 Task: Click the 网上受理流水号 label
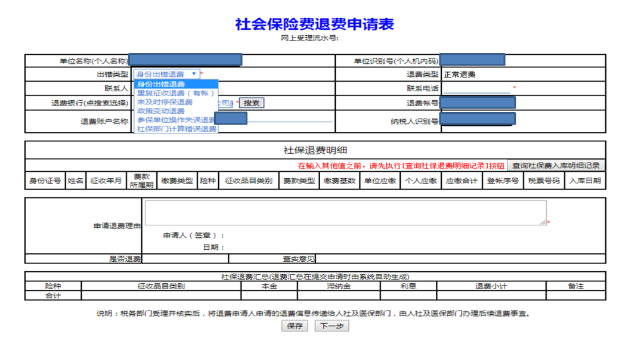tap(309, 38)
